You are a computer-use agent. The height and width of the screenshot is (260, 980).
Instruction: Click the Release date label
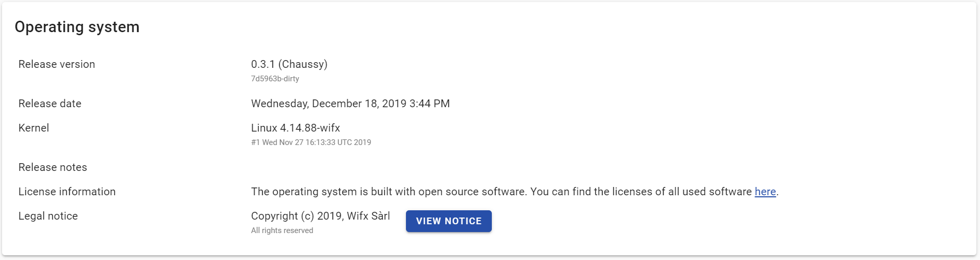tap(50, 104)
